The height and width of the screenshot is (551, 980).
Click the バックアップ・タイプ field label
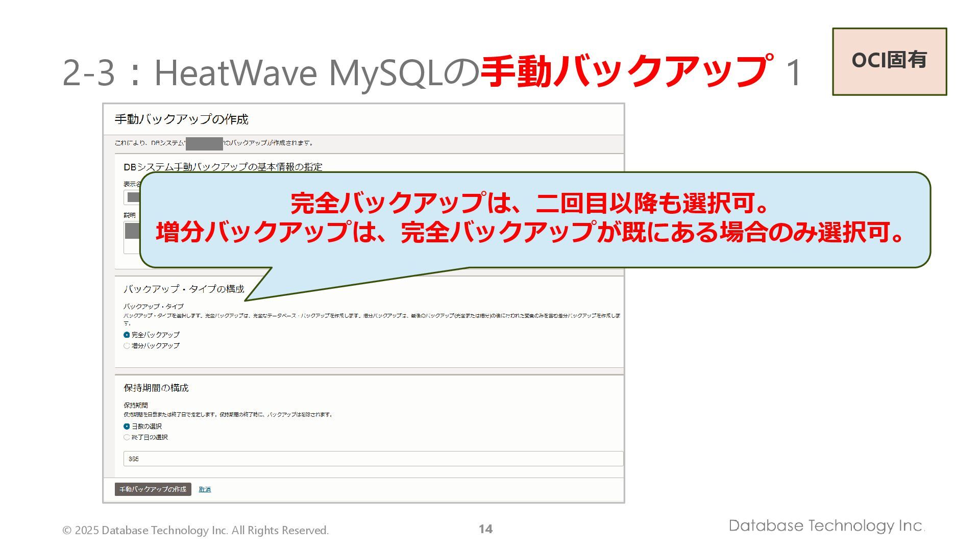154,306
